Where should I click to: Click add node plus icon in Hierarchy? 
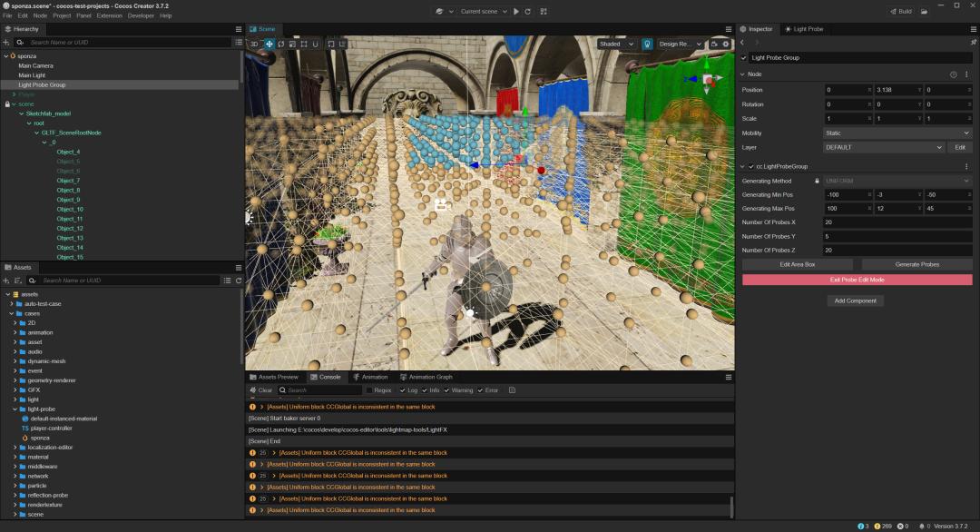pos(6,43)
